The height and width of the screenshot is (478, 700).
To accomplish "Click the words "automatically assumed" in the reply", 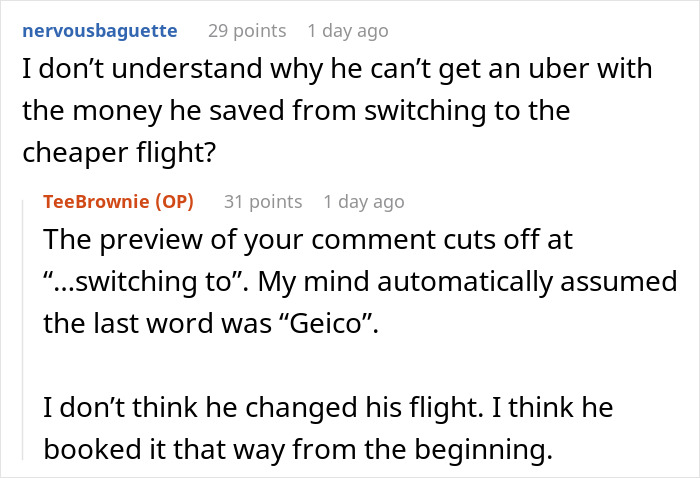I will click(x=527, y=282).
